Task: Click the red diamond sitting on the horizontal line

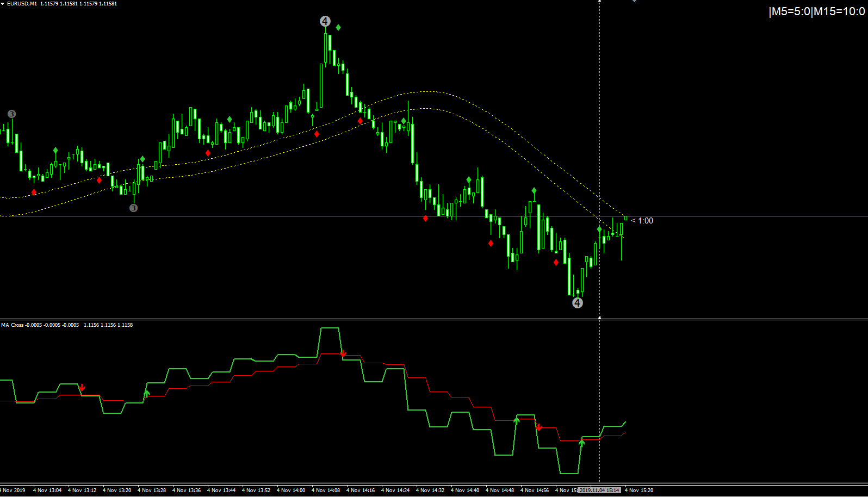Action: pyautogui.click(x=425, y=219)
